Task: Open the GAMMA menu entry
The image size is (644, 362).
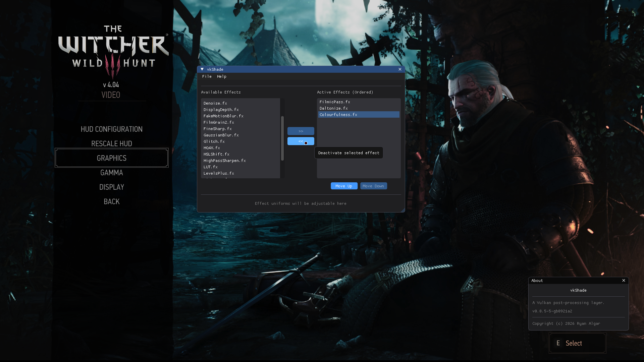Action: point(112,173)
